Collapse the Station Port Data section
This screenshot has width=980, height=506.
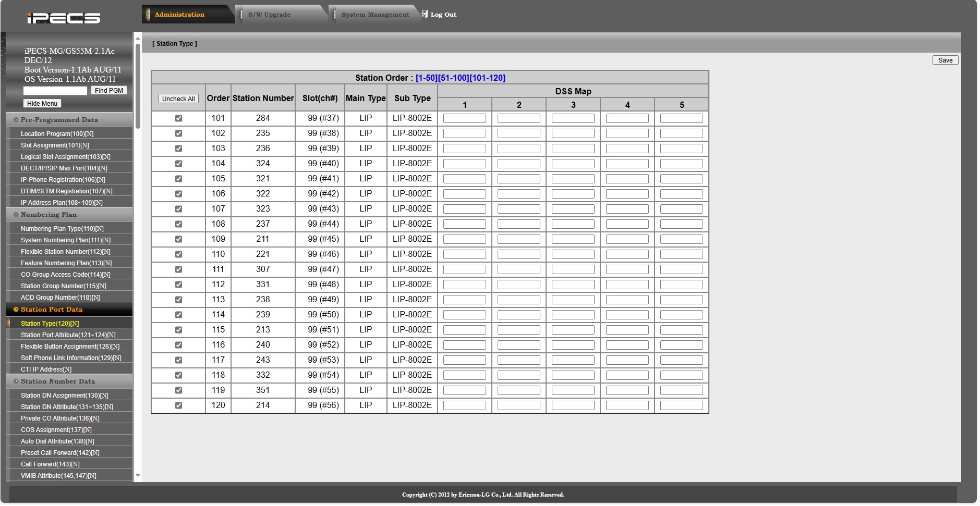tap(52, 310)
